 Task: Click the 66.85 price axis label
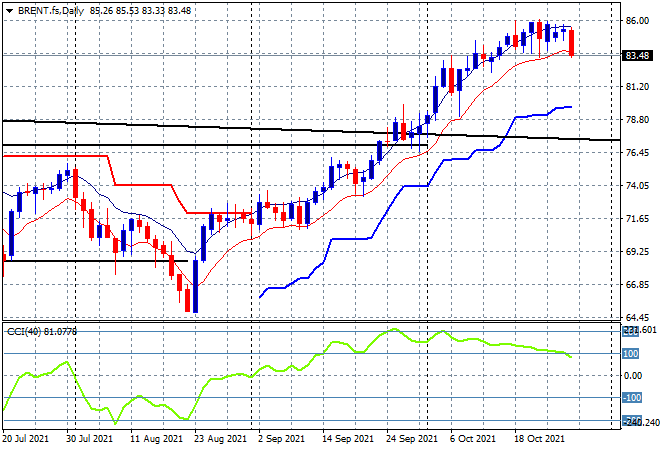(637, 285)
